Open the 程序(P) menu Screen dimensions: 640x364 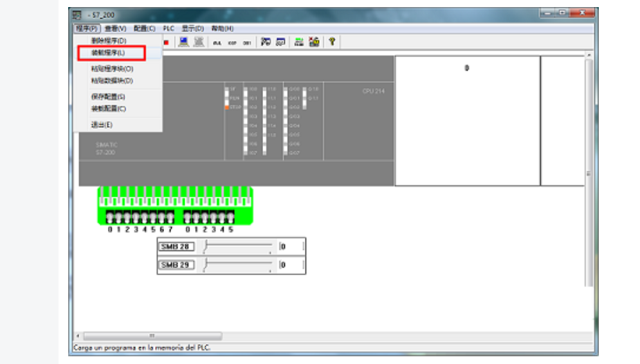(x=87, y=28)
